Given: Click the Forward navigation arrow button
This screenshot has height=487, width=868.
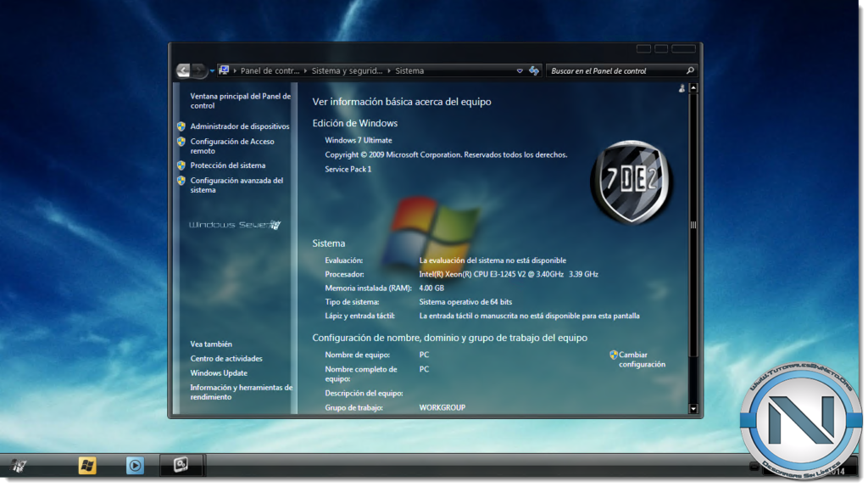Looking at the screenshot, I should 198,71.
